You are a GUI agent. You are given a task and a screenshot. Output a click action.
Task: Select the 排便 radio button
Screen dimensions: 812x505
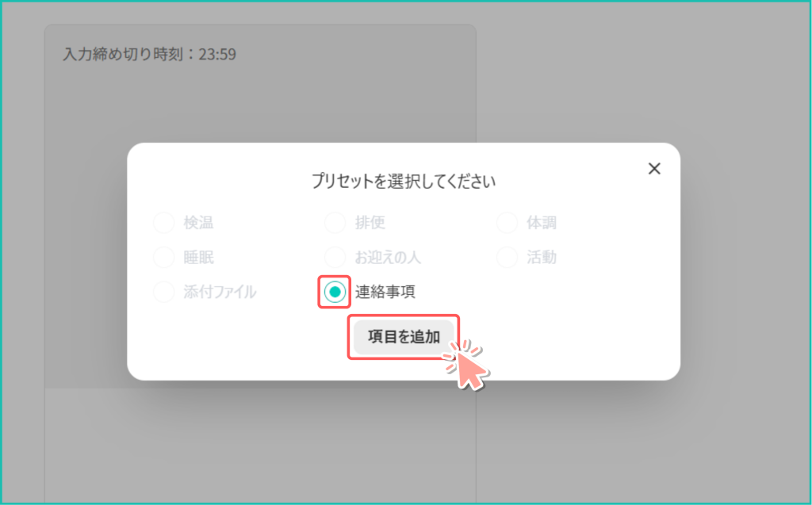tap(335, 223)
